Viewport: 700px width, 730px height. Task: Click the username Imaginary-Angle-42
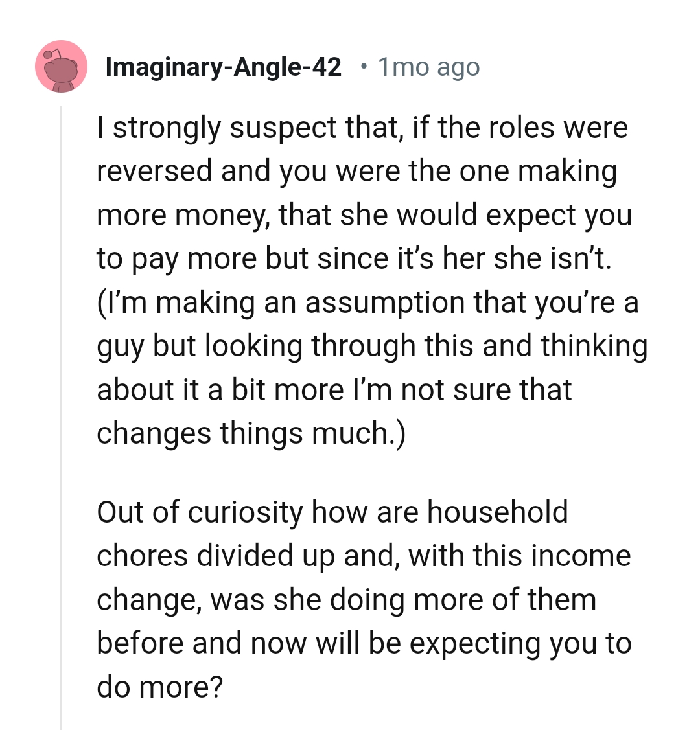pyautogui.click(x=224, y=66)
